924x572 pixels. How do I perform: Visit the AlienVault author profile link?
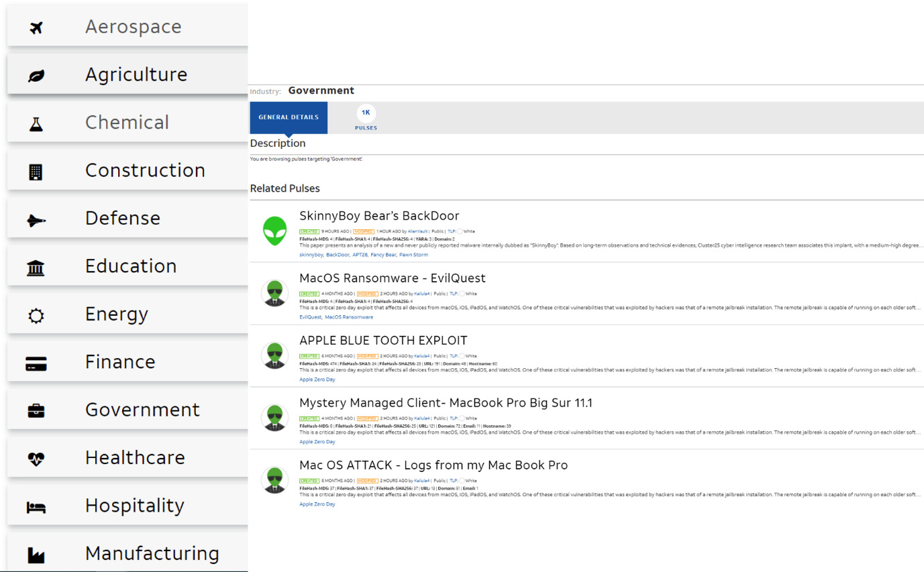pos(417,231)
